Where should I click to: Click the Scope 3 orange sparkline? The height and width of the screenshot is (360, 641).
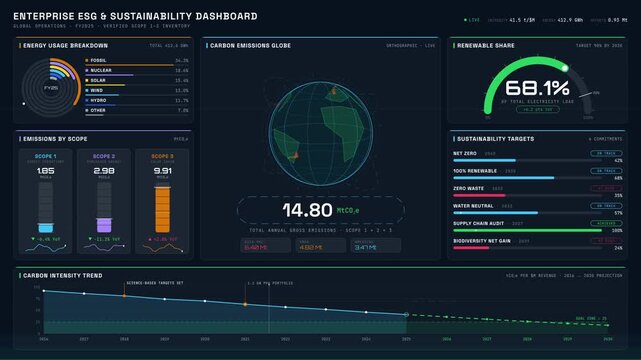coord(162,248)
